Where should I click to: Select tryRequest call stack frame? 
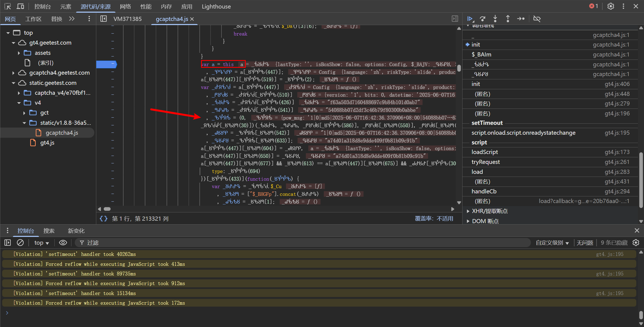click(550, 162)
